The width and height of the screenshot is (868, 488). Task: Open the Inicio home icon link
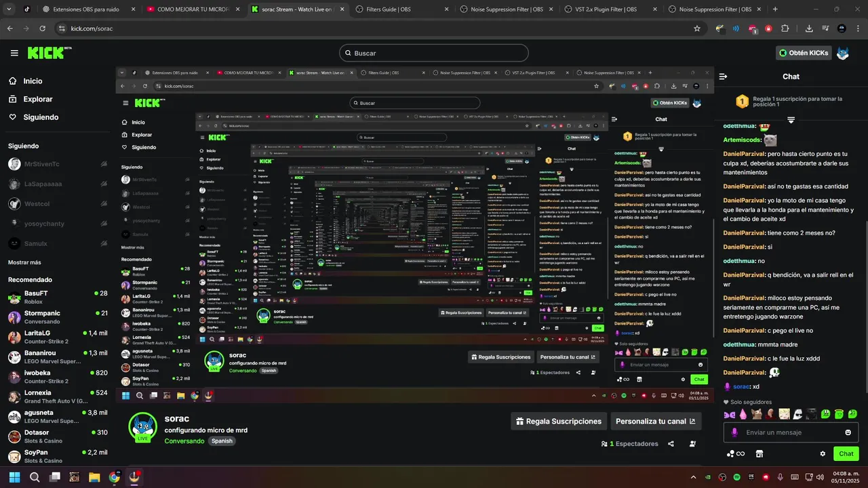click(12, 81)
